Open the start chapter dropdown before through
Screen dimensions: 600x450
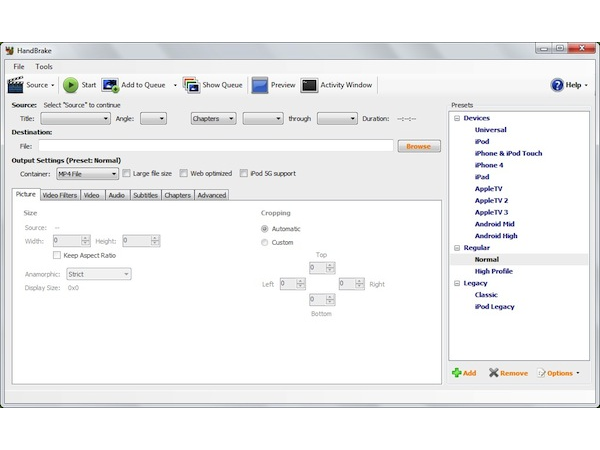(263, 119)
